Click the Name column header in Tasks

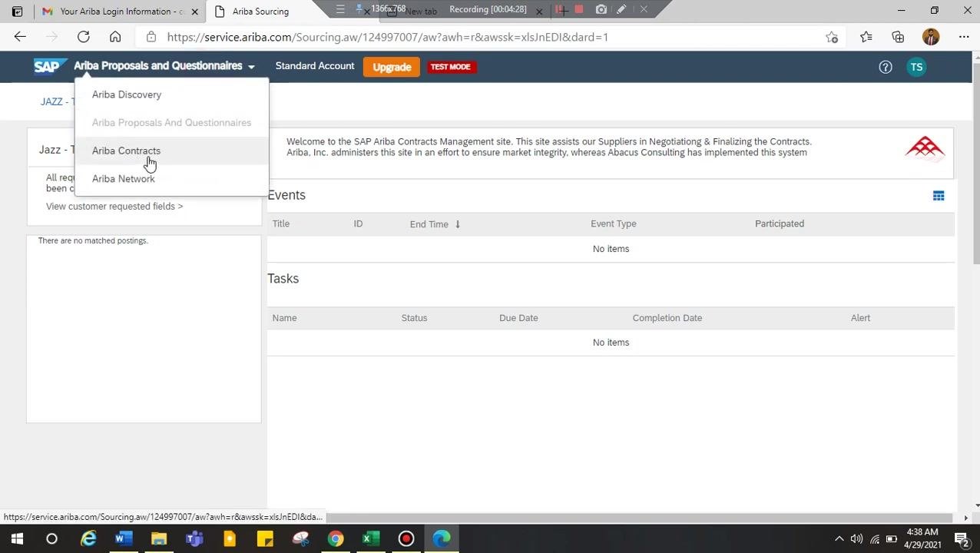[284, 318]
